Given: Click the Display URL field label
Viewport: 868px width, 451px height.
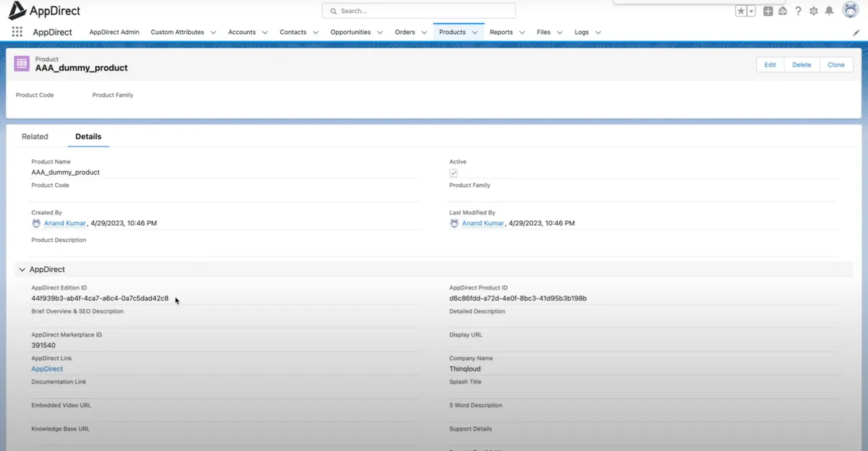Looking at the screenshot, I should 466,335.
